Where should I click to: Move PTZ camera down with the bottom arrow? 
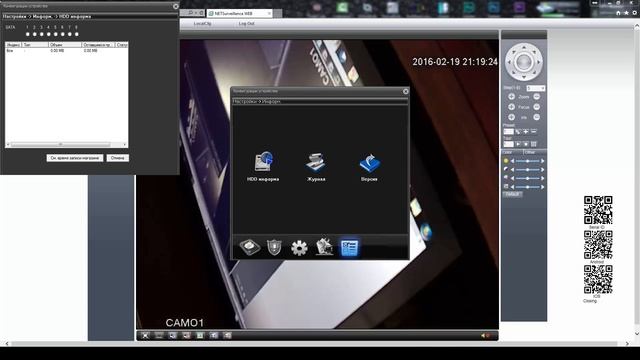pyautogui.click(x=524, y=77)
